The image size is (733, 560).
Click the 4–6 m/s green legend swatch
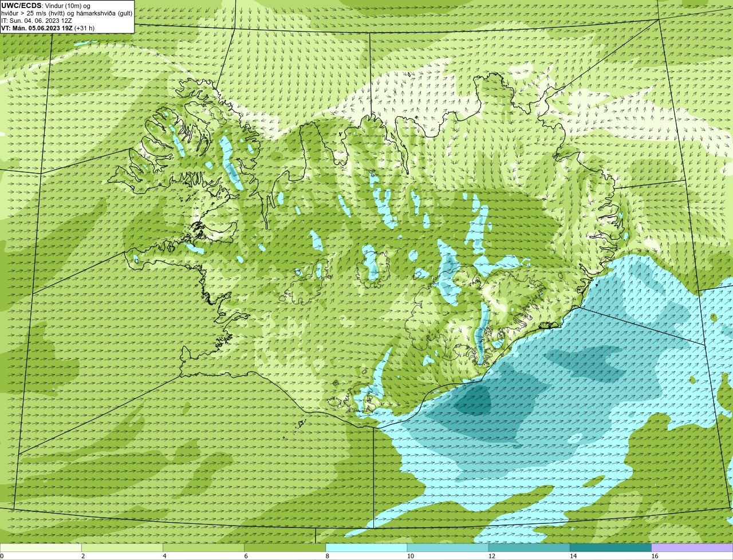click(x=204, y=548)
